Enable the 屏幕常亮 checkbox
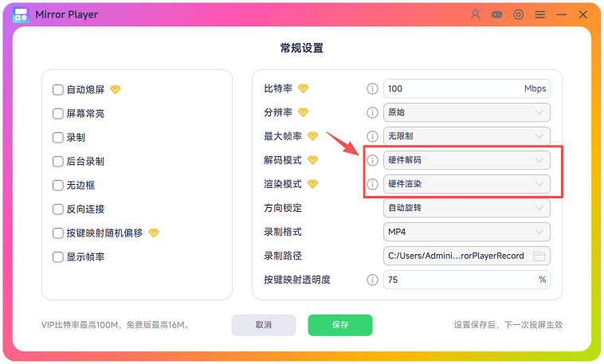 pos(58,114)
